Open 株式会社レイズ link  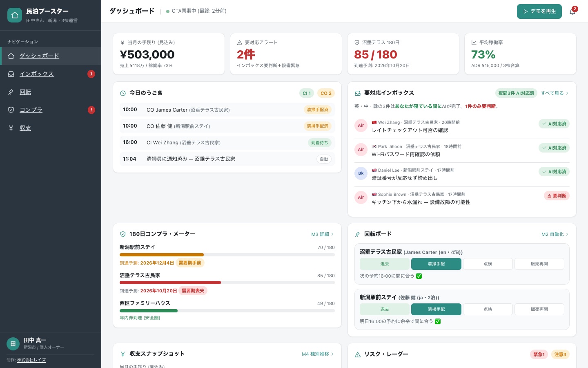click(31, 360)
